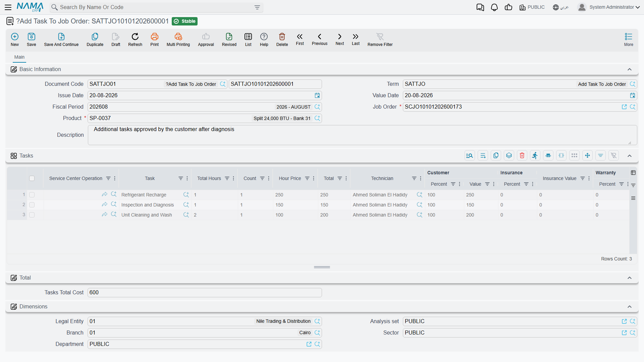Duplicate the current document

pyautogui.click(x=95, y=39)
